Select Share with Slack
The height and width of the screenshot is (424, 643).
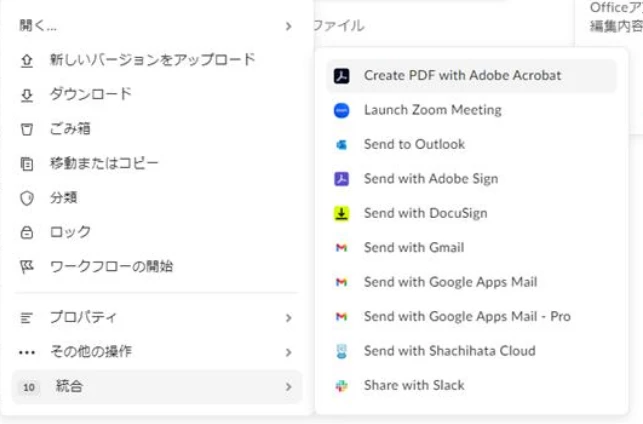(x=472, y=386)
